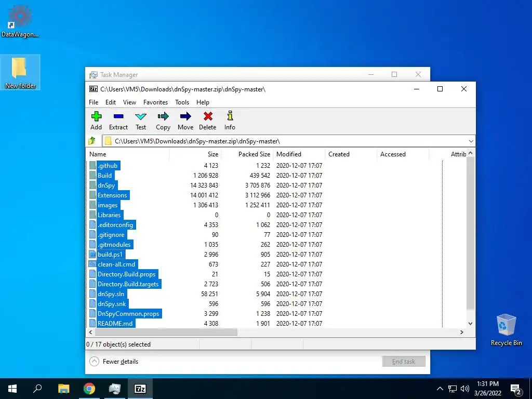Select the images folder icon
Screen dimensions: 532x399
pos(93,205)
